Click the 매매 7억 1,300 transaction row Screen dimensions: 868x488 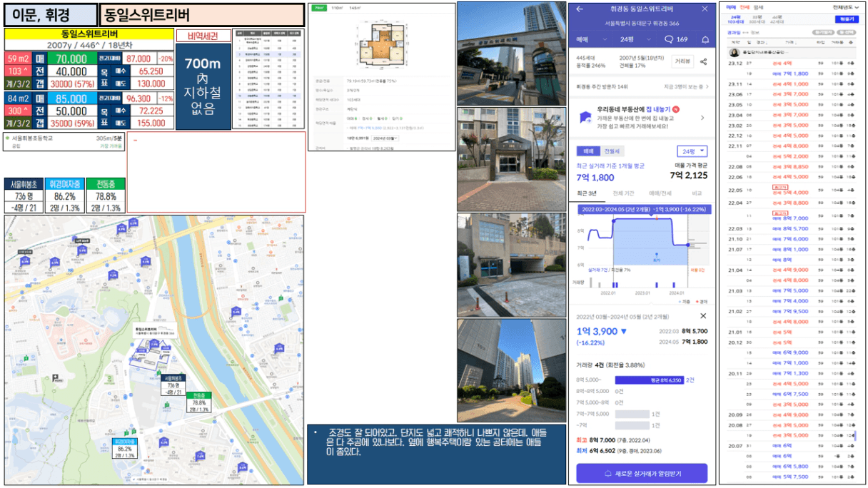coord(791,373)
